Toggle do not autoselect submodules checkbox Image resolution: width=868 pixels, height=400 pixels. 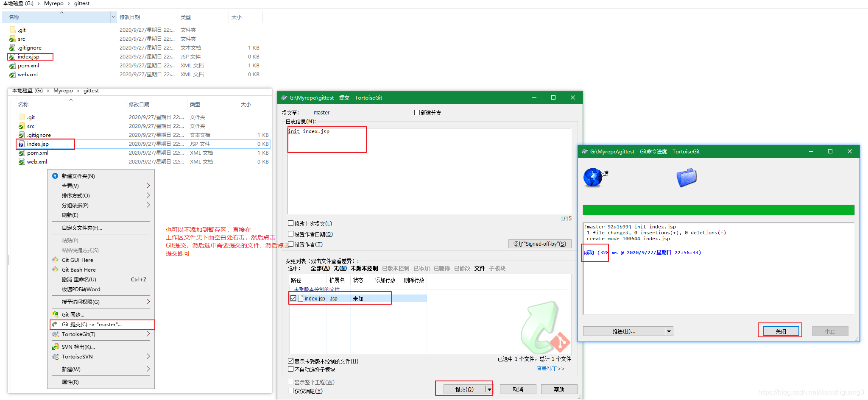pos(290,369)
